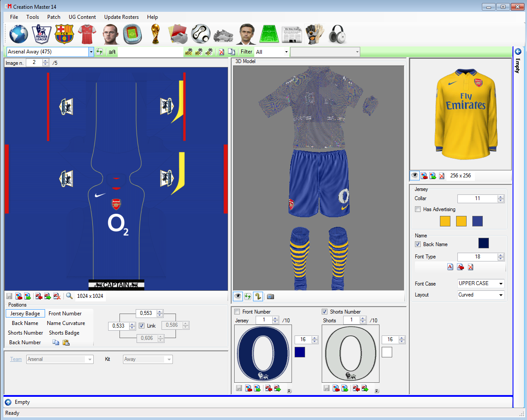Toggle the eye visibility under 3D model
This screenshot has width=527, height=420.
coord(238,296)
